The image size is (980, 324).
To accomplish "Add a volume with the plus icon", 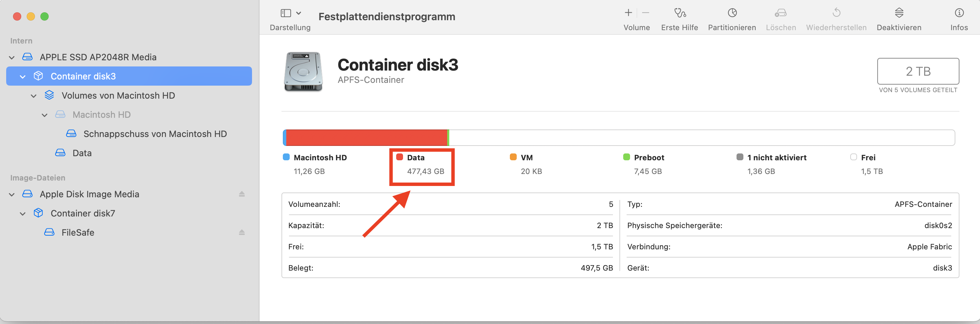I will tap(628, 13).
